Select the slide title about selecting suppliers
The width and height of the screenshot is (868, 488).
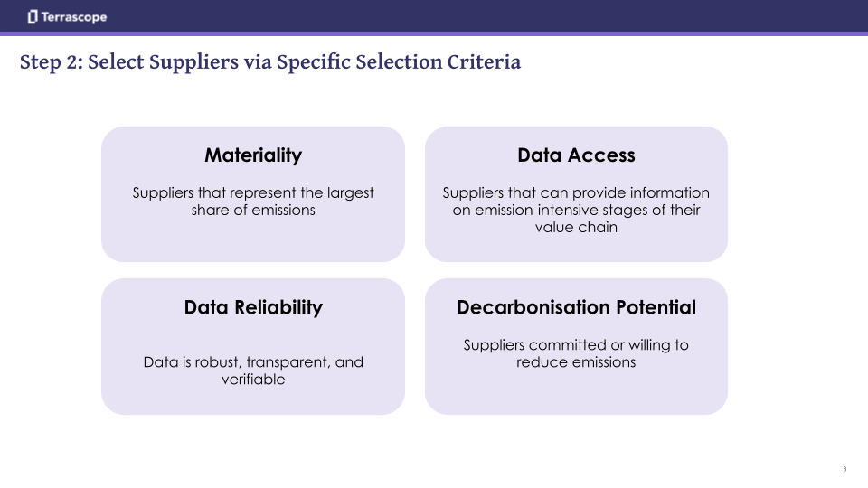(x=270, y=62)
